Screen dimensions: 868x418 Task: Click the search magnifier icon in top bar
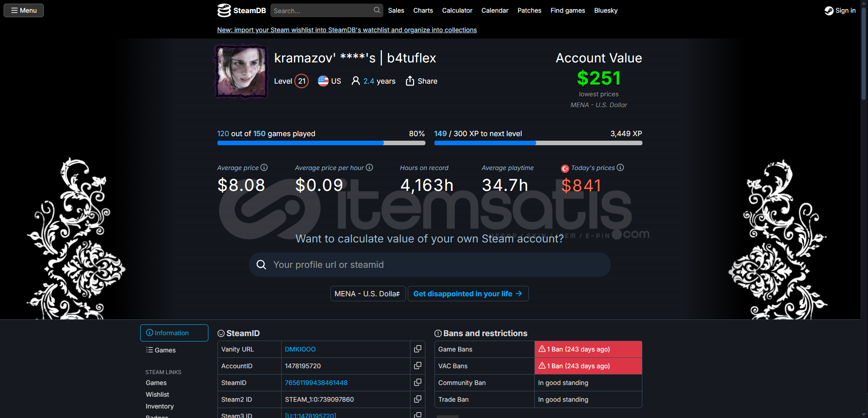tap(377, 10)
